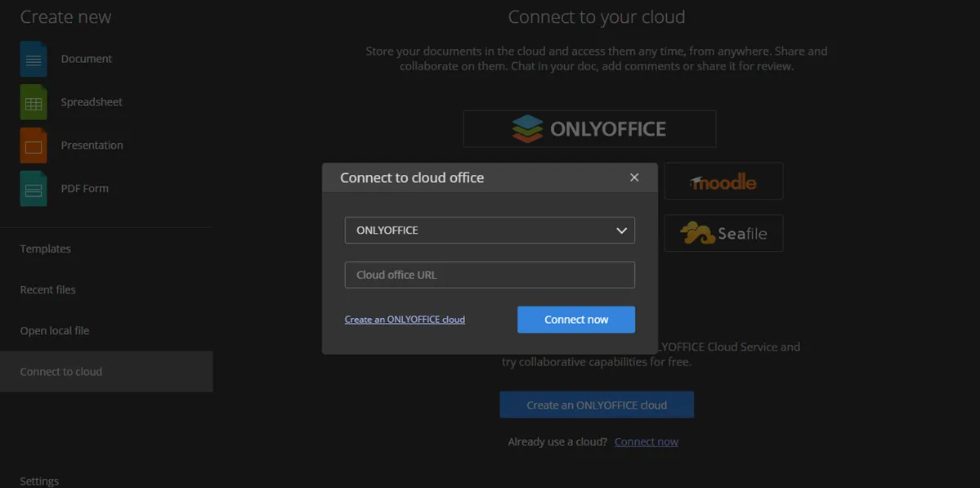Click the Seafile cloud logo icon

click(x=697, y=233)
